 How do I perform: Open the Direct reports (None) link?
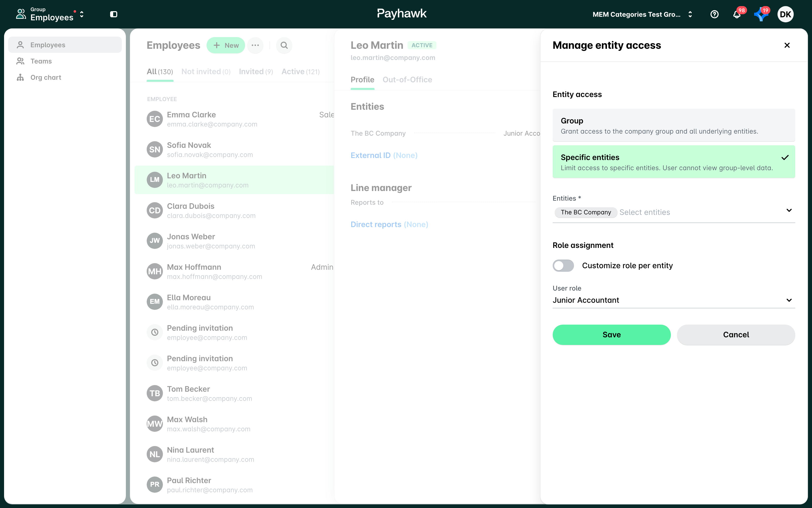(x=389, y=225)
